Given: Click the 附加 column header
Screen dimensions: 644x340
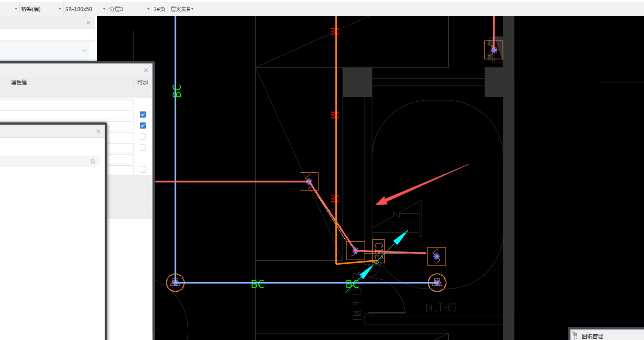Looking at the screenshot, I should [x=143, y=82].
